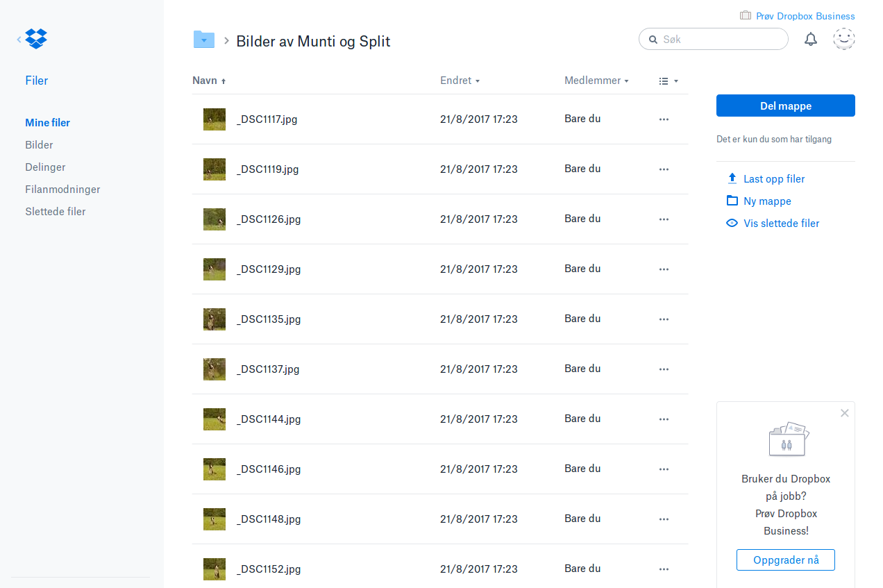The height and width of the screenshot is (588, 883).
Task: Focus the Søk search field
Action: tap(714, 40)
